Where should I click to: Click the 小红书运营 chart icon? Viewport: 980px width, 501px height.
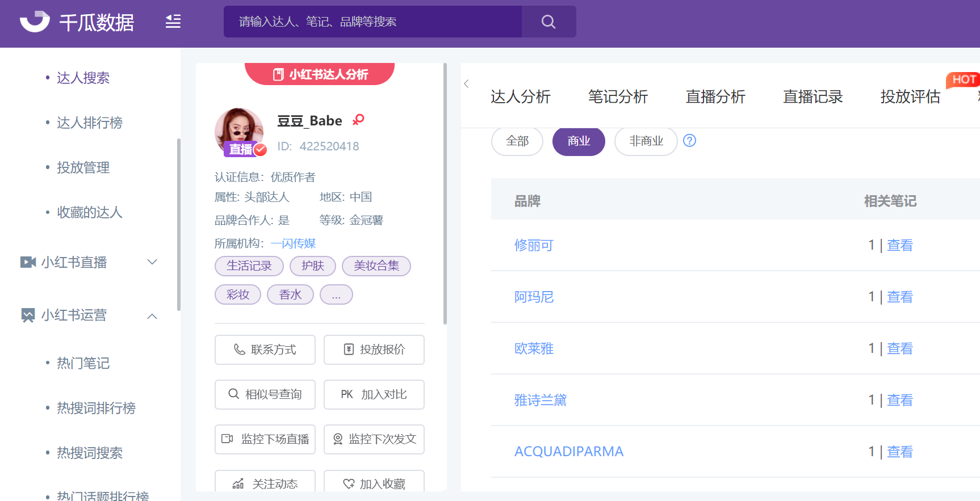coord(28,315)
